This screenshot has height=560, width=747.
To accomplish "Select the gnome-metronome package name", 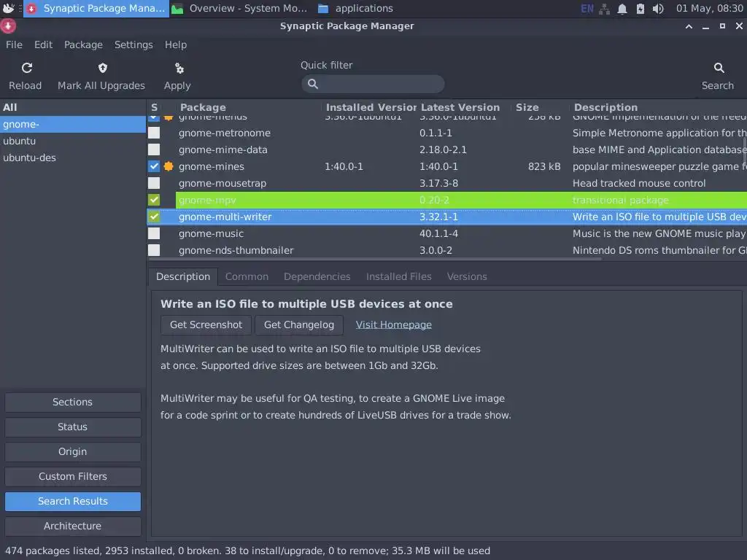I will (x=225, y=133).
